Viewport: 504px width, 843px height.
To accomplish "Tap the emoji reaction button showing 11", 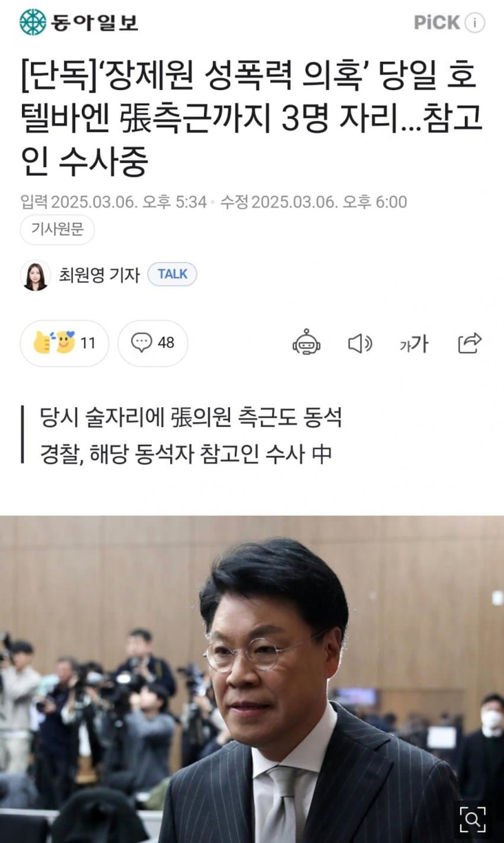I will pos(64,343).
